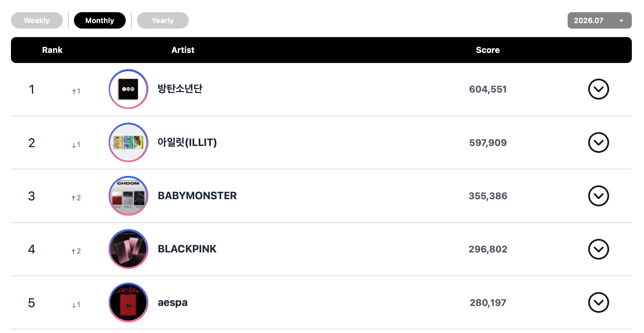The image size is (644, 333).
Task: Open the 2026.07 date dropdown
Action: [x=599, y=20]
